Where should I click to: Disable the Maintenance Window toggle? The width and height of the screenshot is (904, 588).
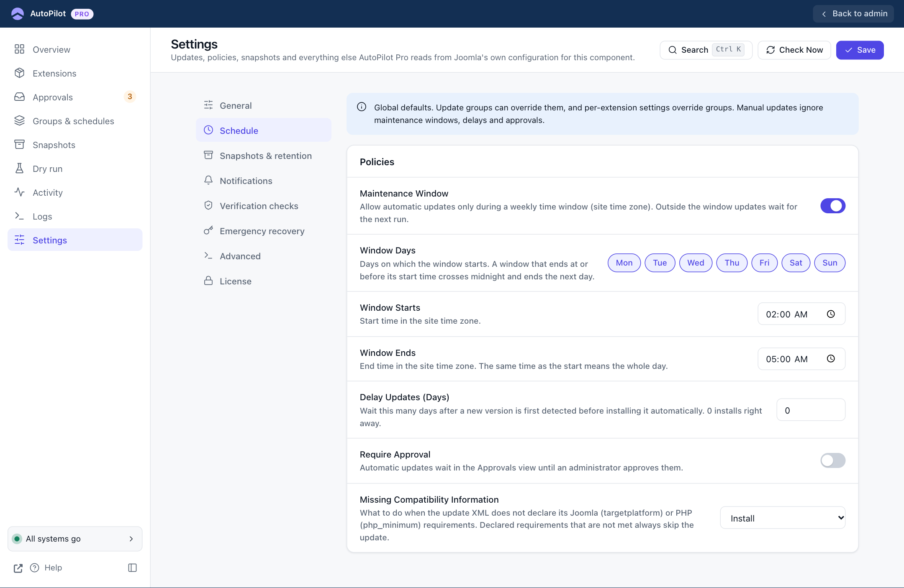tap(833, 206)
